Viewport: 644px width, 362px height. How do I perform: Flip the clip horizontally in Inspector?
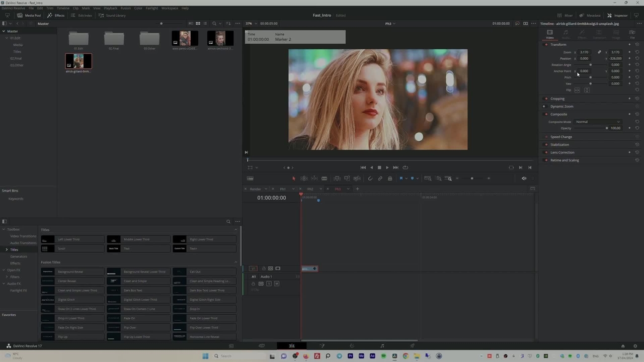point(577,90)
